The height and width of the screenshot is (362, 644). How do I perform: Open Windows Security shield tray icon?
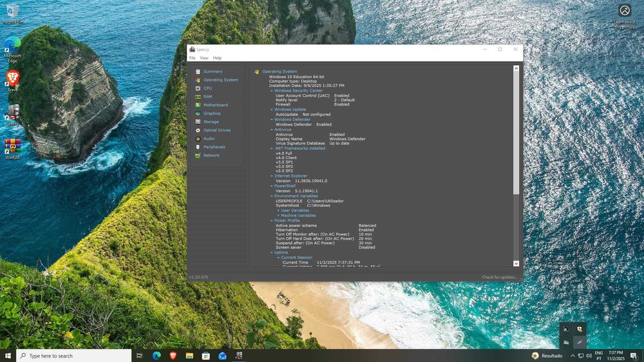coord(580,329)
